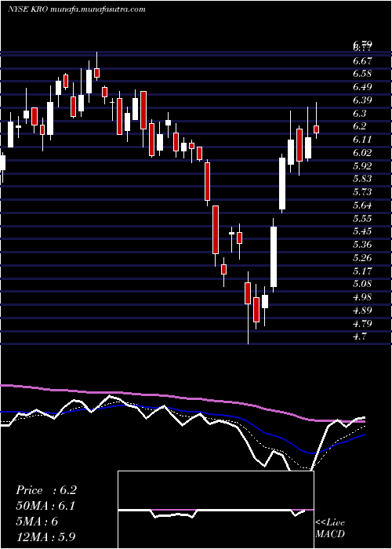Image resolution: width=392 pixels, height=549 pixels.
Task: Click the 50MA : 6.1 readout
Action: (x=45, y=506)
